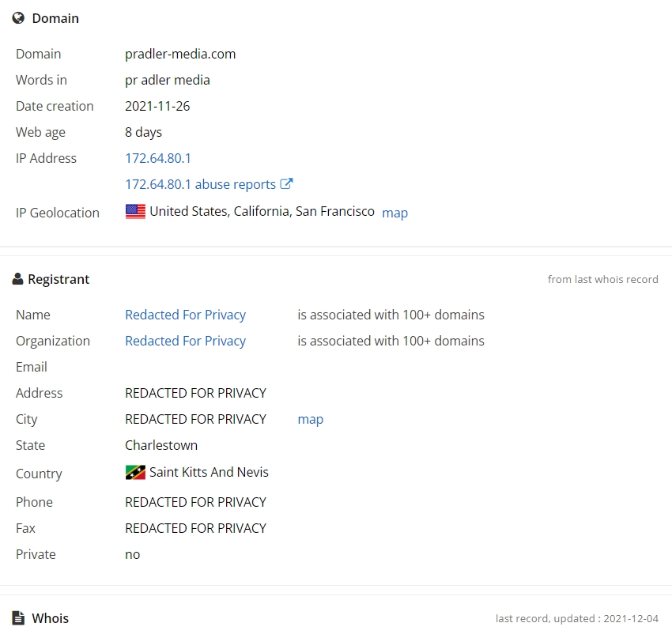Viewport: 672px width, 638px height.
Task: Select the pradler-media.com domain text
Action: tap(180, 54)
